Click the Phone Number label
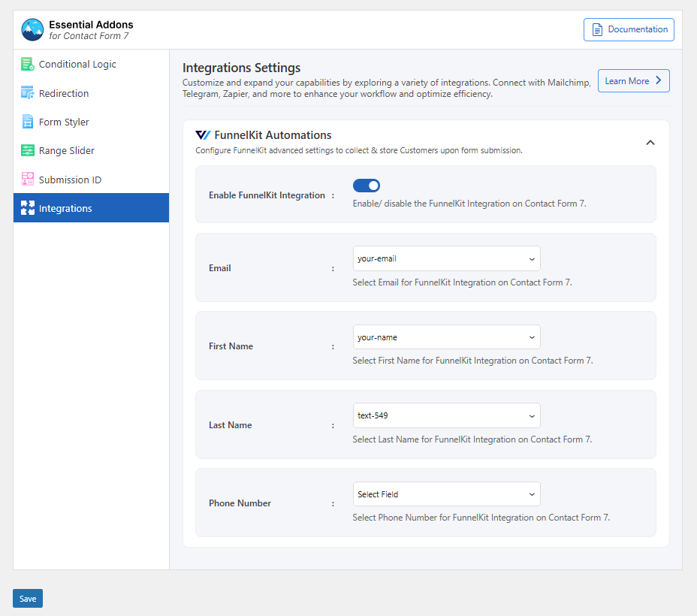This screenshot has width=697, height=616. [x=240, y=503]
